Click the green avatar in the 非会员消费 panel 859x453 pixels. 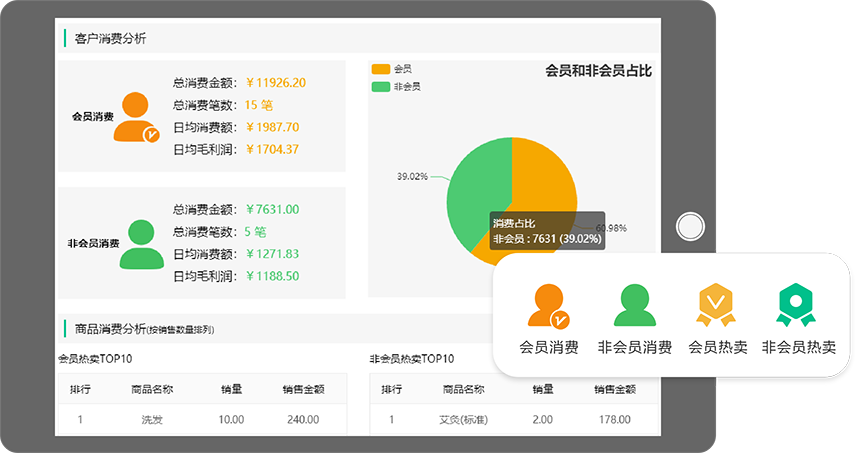142,244
